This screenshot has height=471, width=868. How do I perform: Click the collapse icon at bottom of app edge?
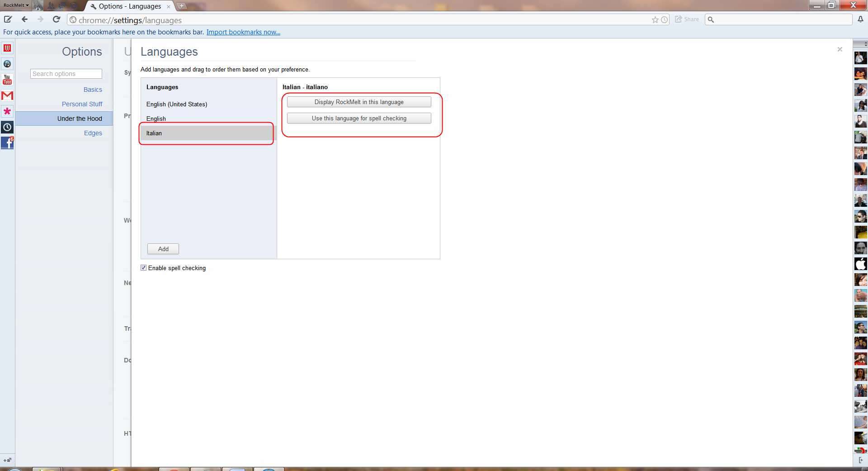(7, 460)
